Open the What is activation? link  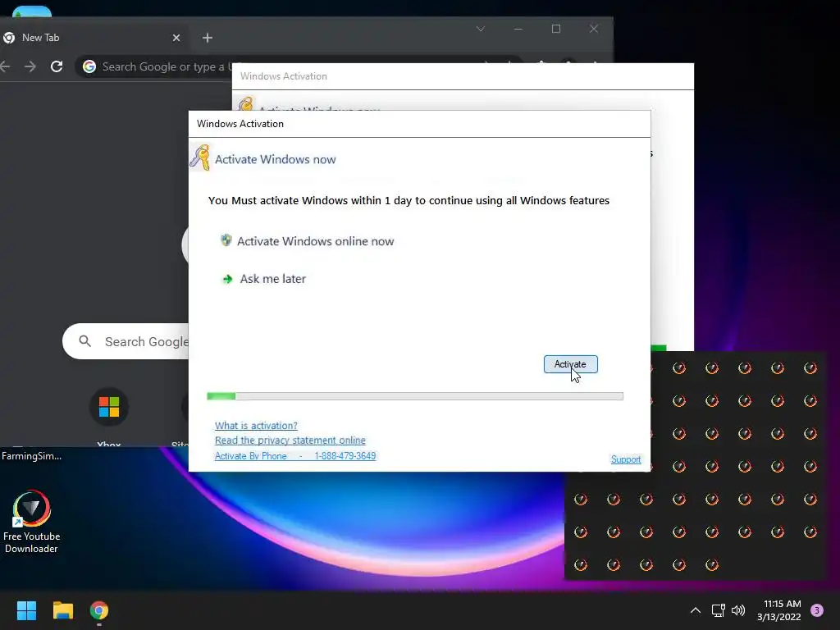point(256,426)
